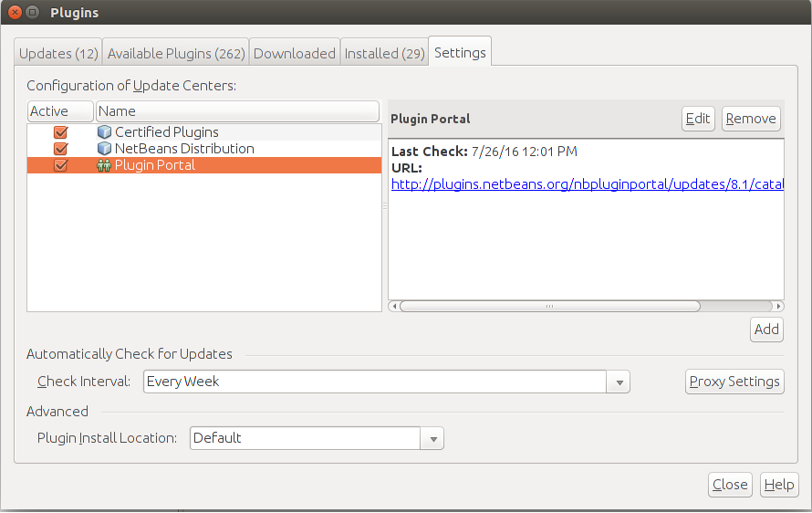This screenshot has height=513, width=812.
Task: Uncheck the Plugin Portal active checkbox
Action: tap(60, 165)
